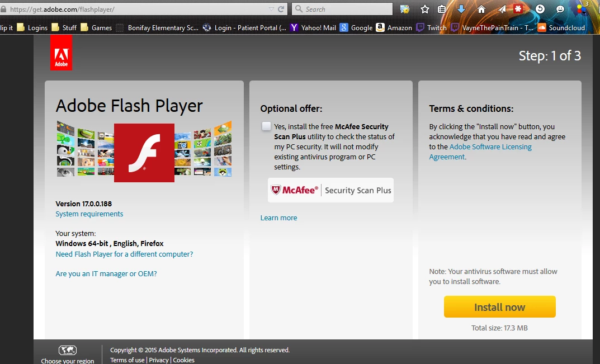The width and height of the screenshot is (600, 364).
Task: Open the System requirements link
Action: pos(89,214)
